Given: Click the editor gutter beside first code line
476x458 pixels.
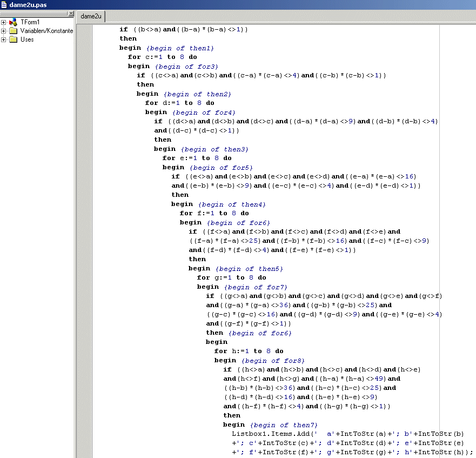Looking at the screenshot, I should coord(84,29).
